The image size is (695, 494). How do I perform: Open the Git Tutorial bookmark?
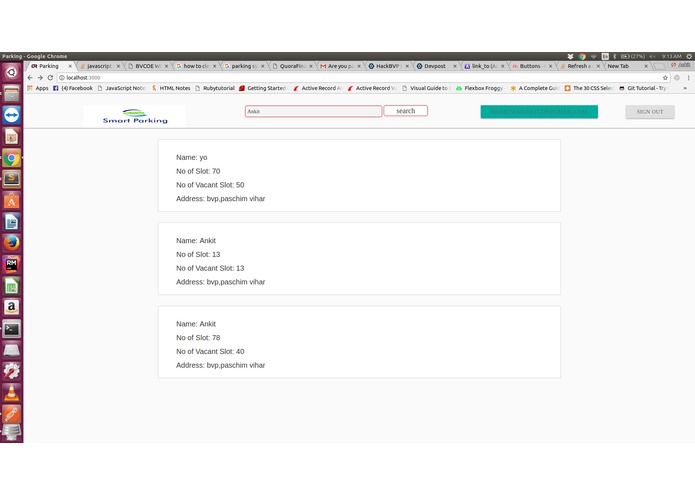643,88
